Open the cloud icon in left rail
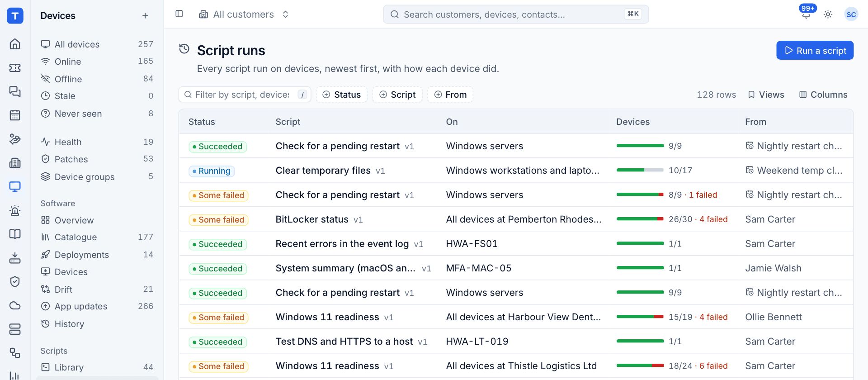Image resolution: width=868 pixels, height=380 pixels. coord(15,305)
